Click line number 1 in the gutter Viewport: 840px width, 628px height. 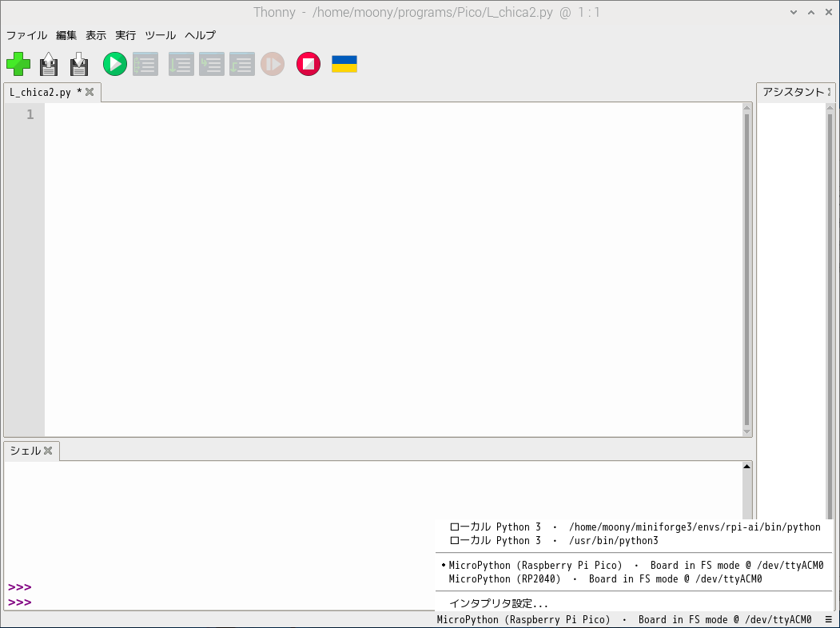coord(30,114)
